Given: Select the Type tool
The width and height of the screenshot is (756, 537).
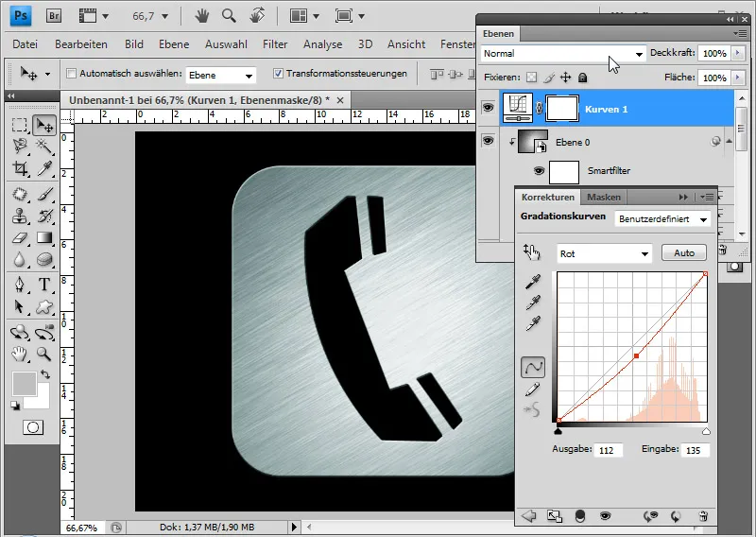Looking at the screenshot, I should tap(44, 285).
